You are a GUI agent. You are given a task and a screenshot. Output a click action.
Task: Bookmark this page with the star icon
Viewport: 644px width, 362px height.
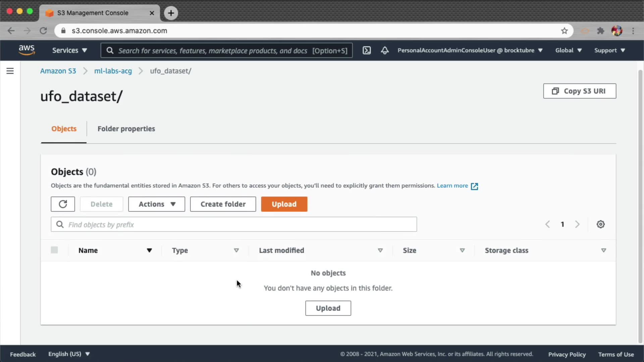click(x=565, y=31)
